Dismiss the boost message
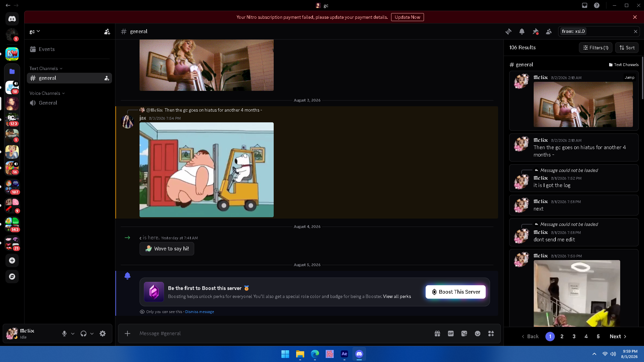Viewport: 644px width, 362px height. 200,312
